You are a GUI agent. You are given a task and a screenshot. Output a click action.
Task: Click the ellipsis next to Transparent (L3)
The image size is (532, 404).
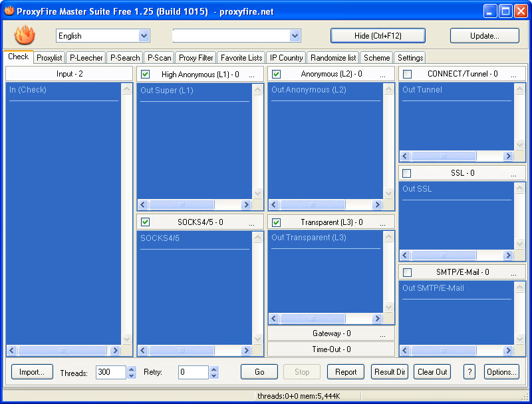382,224
